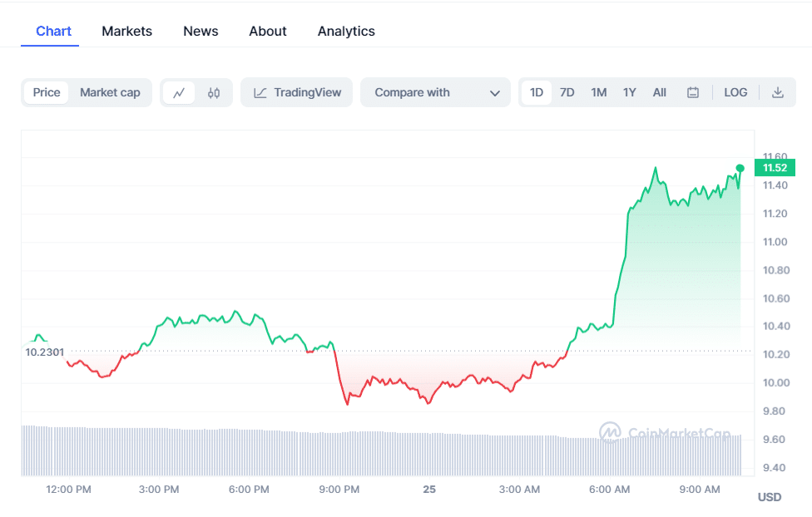Click the 10.60 price axis value

[775, 298]
